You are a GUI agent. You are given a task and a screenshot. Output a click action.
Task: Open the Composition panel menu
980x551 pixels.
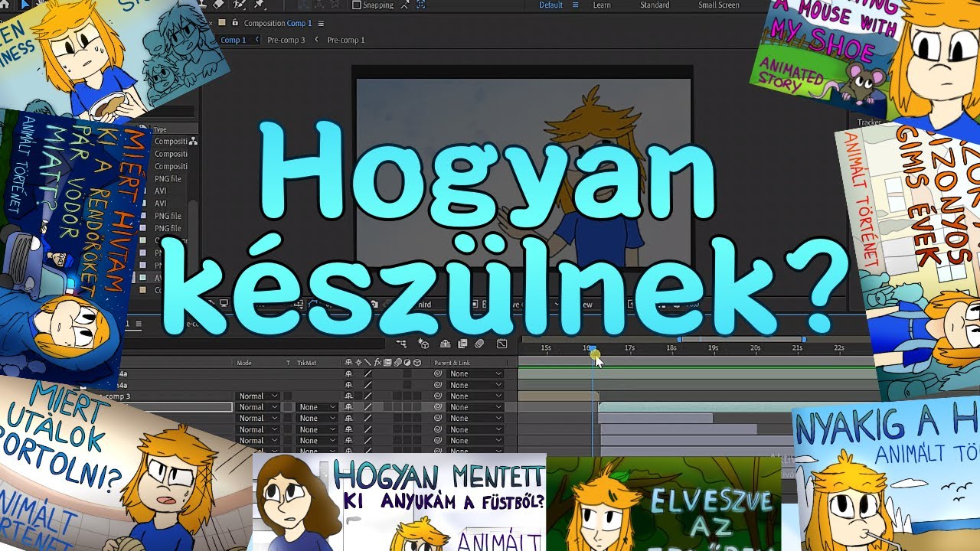click(x=321, y=24)
